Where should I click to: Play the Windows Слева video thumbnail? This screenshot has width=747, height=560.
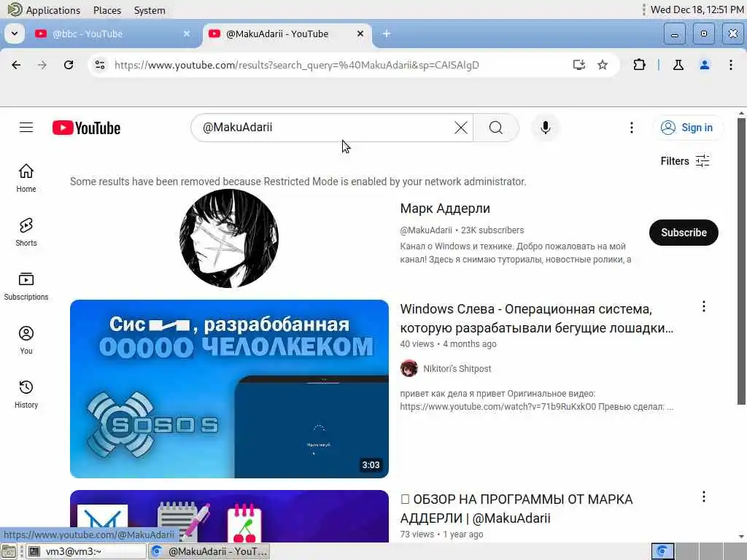coord(229,389)
